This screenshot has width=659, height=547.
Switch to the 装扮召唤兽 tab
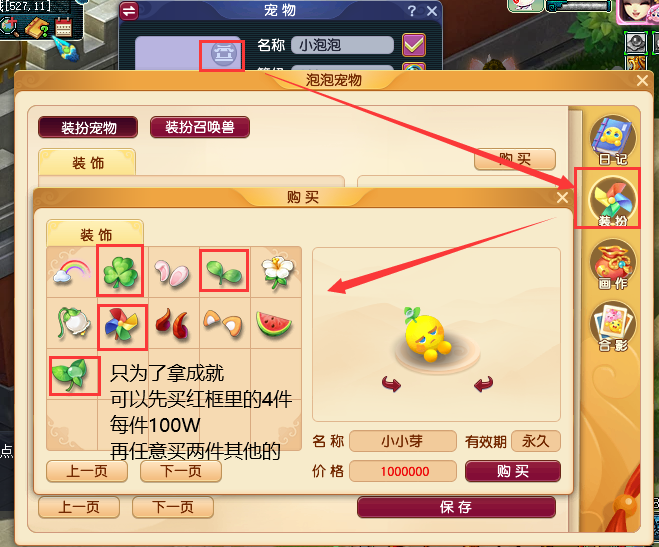click(x=200, y=127)
